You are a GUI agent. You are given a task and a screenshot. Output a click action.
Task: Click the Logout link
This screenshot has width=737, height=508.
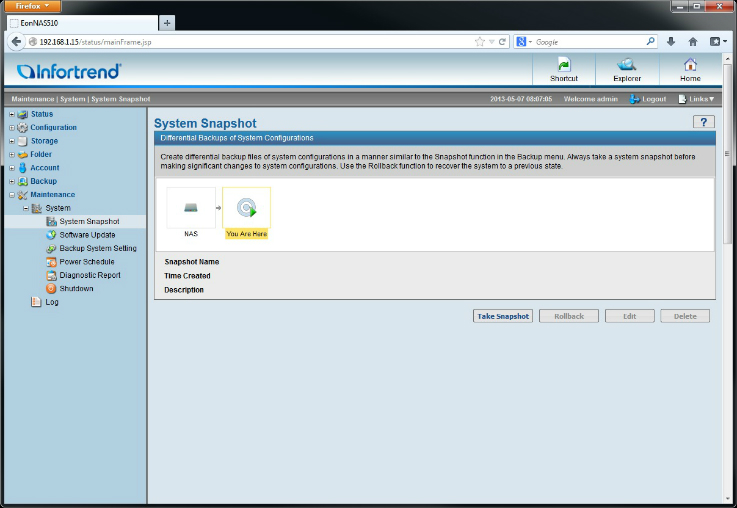click(x=654, y=99)
